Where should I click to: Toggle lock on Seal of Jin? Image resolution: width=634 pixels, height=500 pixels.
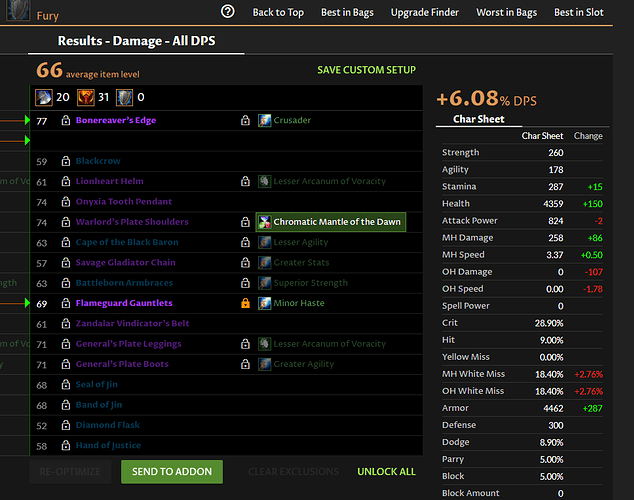click(x=66, y=384)
